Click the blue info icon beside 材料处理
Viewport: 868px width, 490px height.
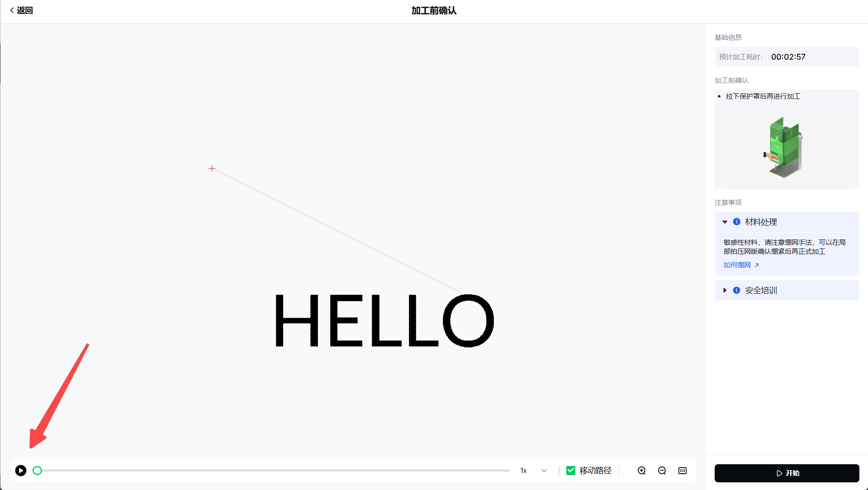point(736,222)
